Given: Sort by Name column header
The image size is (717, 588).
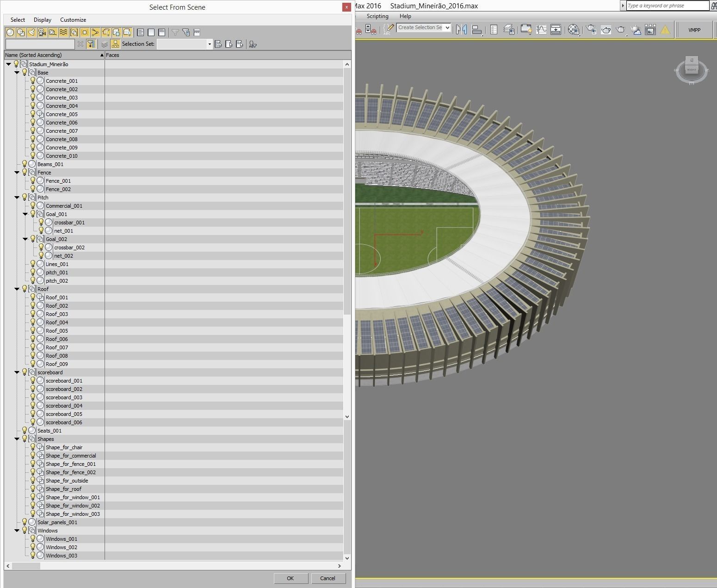Looking at the screenshot, I should 54,55.
